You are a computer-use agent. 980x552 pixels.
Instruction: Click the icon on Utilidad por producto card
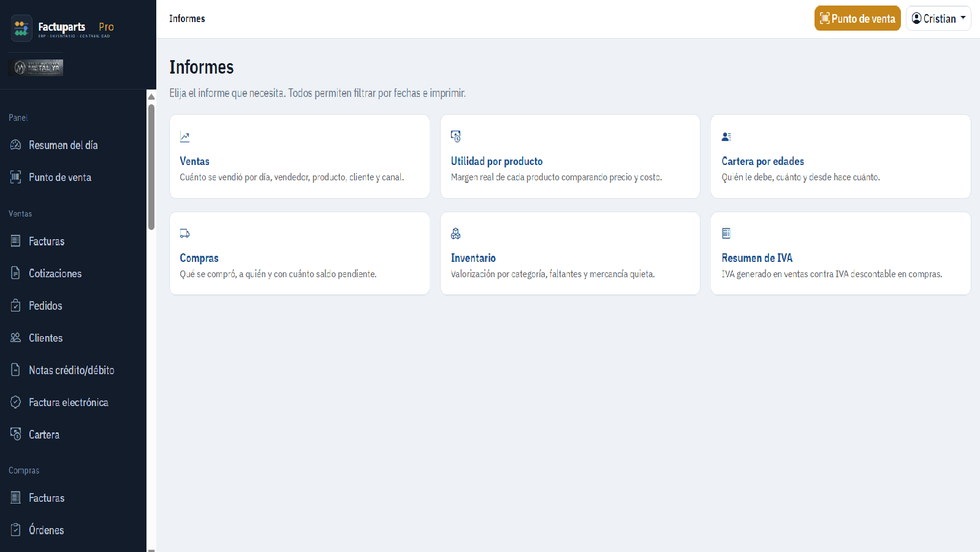(x=456, y=136)
